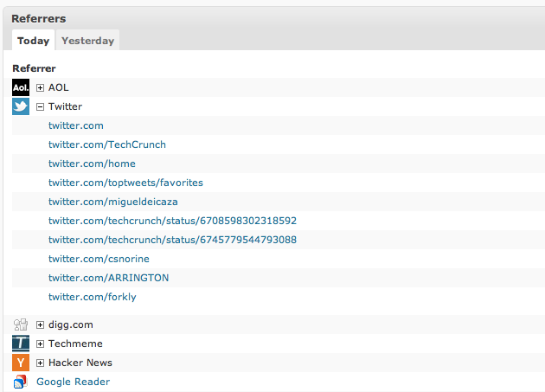Open the twitter.com/ARRINGTON link

pyautogui.click(x=108, y=278)
